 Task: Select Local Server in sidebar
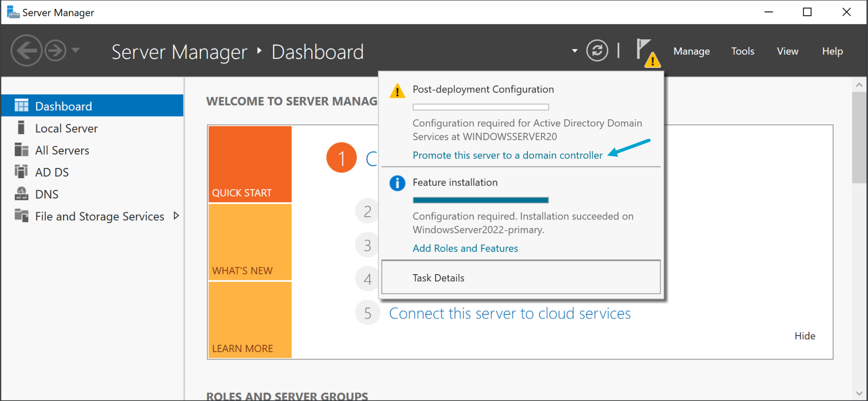tap(66, 128)
